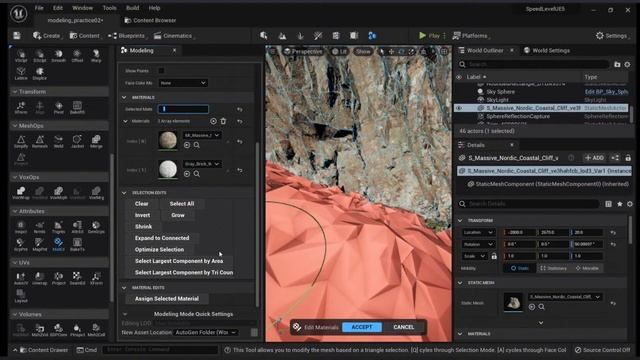Open the Window menu
Screen dimensions: 640x360
pos(82,8)
